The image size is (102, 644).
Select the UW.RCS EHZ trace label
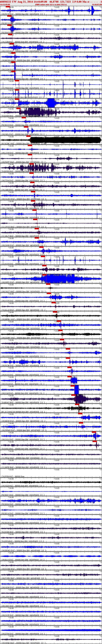(x=23, y=14)
